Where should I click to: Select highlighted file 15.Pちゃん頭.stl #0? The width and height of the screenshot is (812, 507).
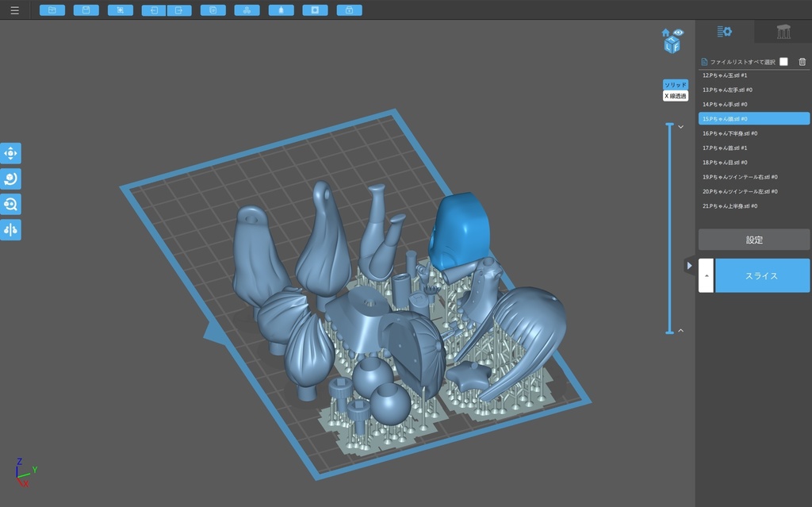(x=754, y=119)
